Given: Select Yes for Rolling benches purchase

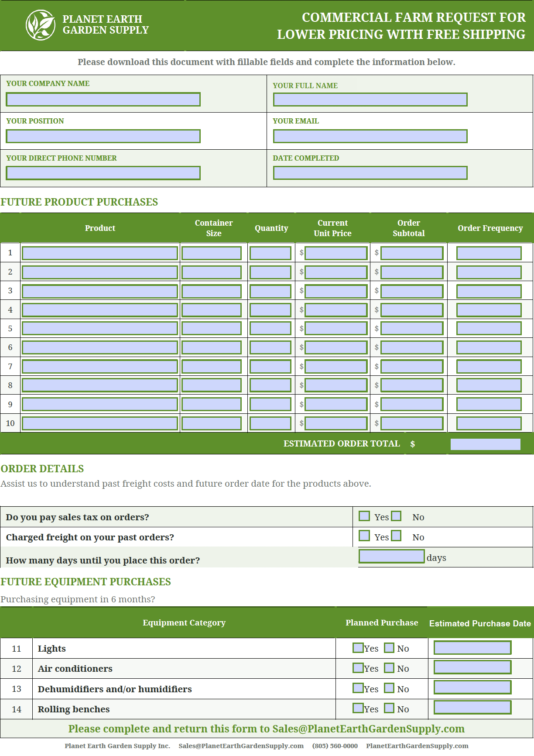Looking at the screenshot, I should tap(358, 708).
